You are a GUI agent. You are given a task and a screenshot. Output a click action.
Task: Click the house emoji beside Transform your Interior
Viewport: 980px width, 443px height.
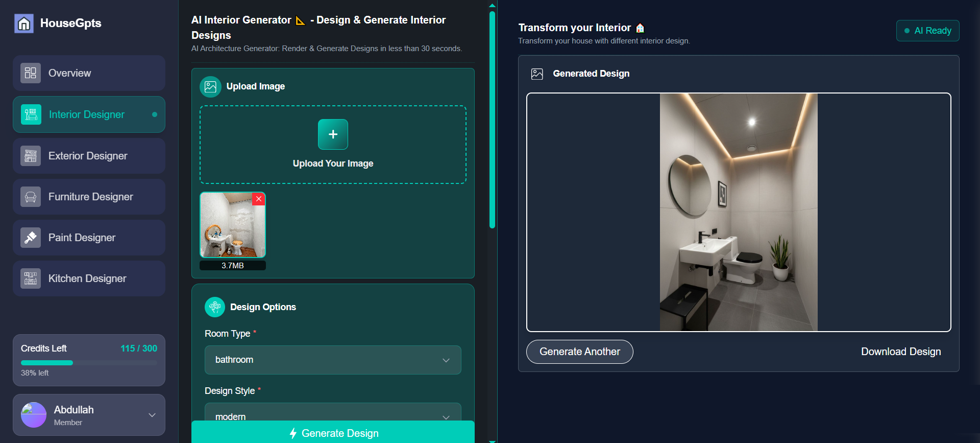640,28
